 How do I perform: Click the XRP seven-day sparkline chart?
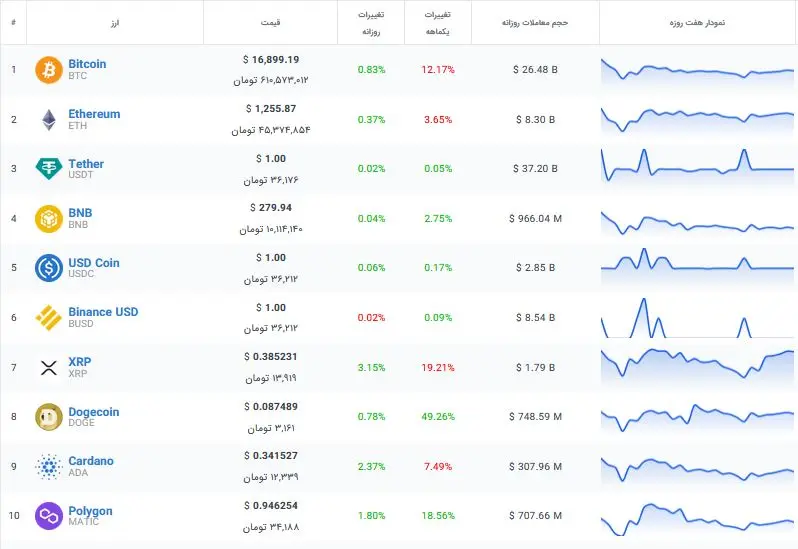coord(697,367)
